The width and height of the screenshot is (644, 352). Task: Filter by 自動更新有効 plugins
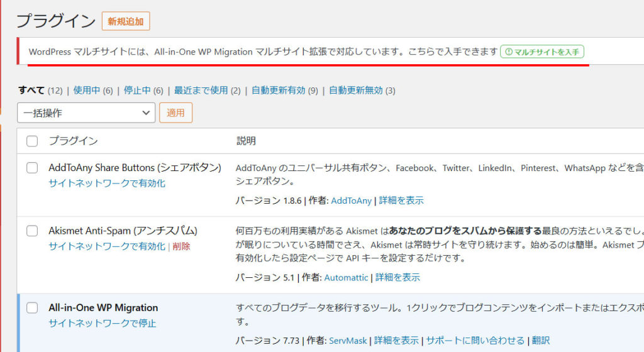coord(278,91)
